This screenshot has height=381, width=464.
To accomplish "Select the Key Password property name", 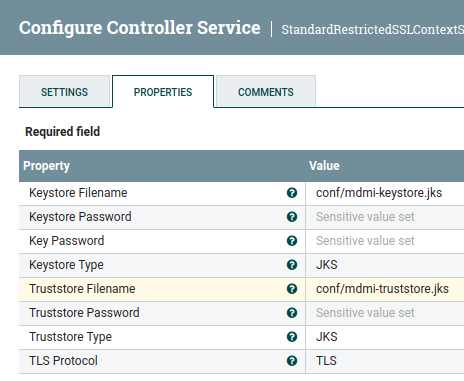I will point(66,241).
